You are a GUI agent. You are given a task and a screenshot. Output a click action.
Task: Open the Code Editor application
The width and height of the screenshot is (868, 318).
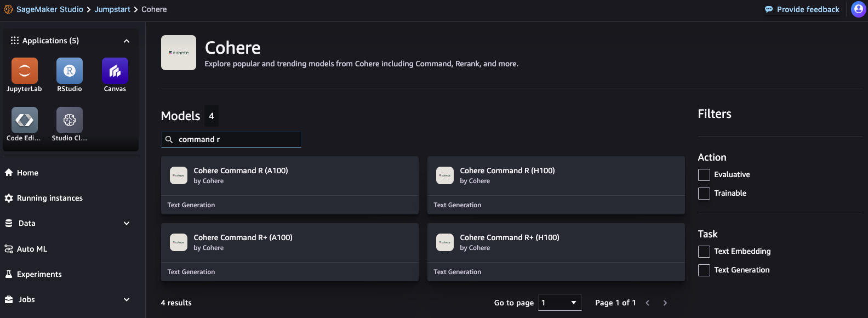[x=25, y=120]
